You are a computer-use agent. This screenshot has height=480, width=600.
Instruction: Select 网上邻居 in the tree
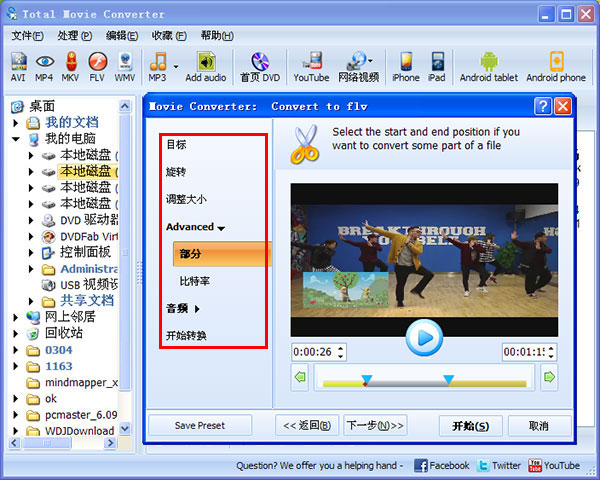pos(70,317)
